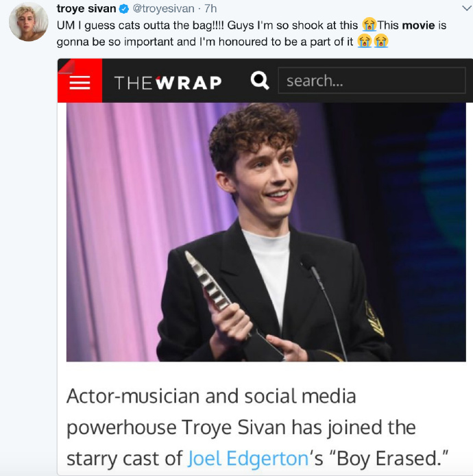The image size is (473, 476).
Task: Click into the search input field
Action: [371, 81]
